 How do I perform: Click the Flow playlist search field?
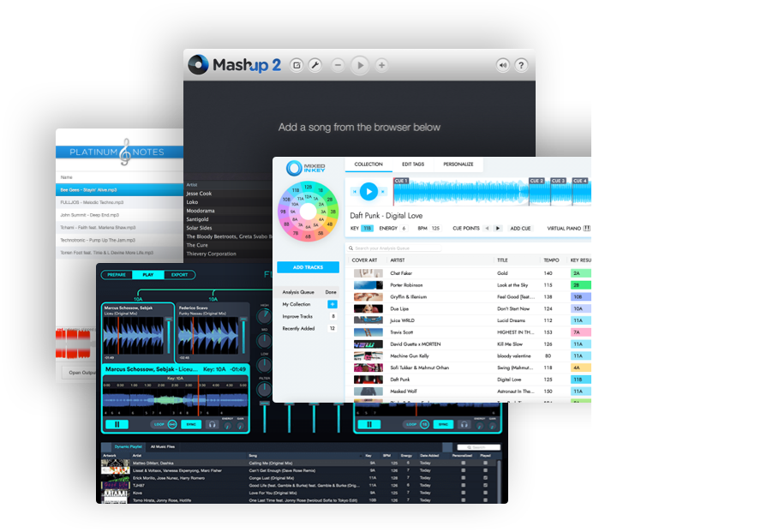(478, 447)
